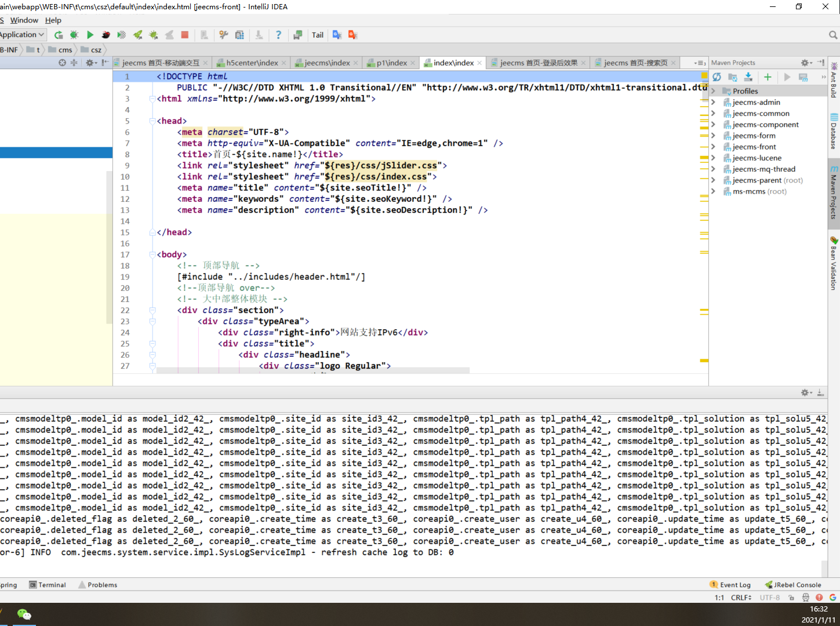Click the green Run button in toolbar
Viewport: 840px width, 626px height.
[90, 35]
